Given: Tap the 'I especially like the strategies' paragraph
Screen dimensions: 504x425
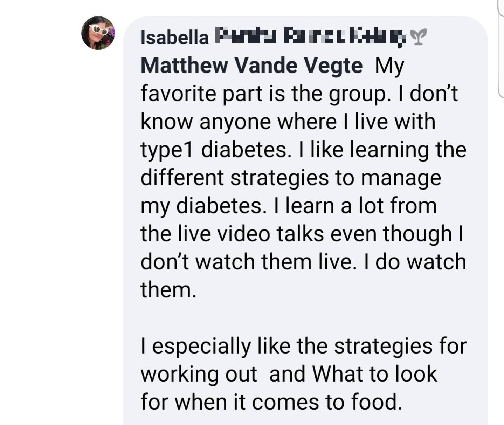Looking at the screenshot, I should [303, 374].
